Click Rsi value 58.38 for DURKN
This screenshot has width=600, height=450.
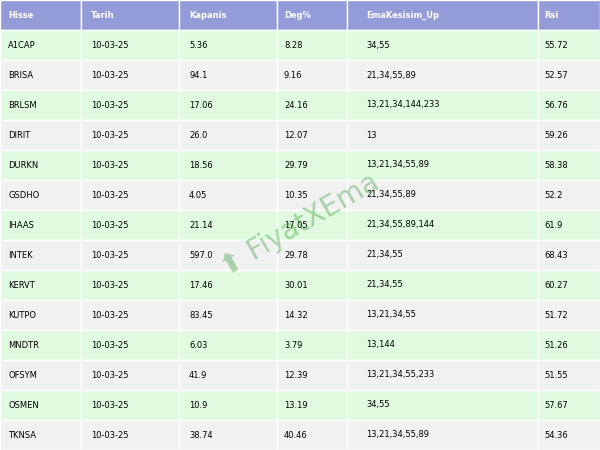556,165
